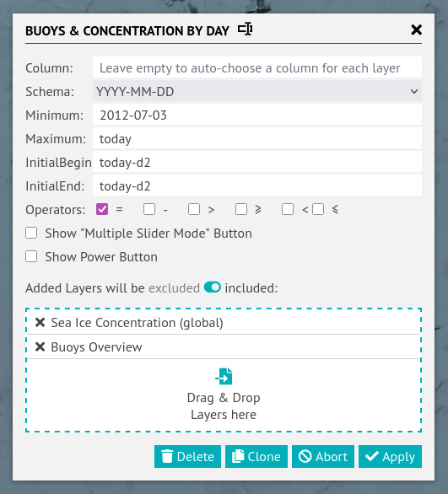The image size is (448, 494).
Task: Edit the Maximum field containing today
Action: point(257,138)
